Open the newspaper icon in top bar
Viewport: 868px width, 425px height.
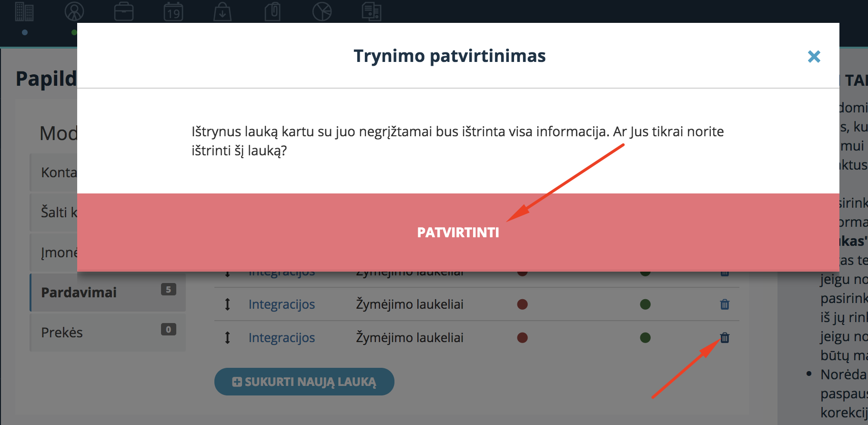click(x=372, y=11)
